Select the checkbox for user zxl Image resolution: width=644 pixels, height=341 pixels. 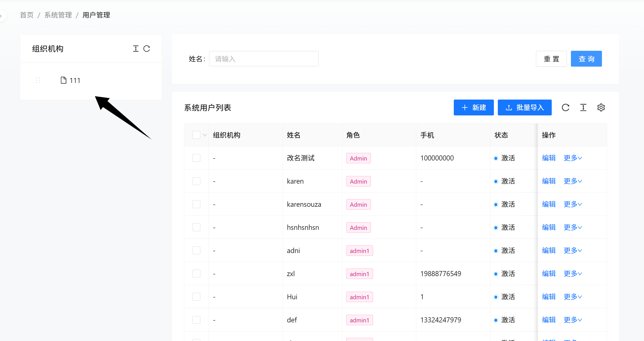196,274
